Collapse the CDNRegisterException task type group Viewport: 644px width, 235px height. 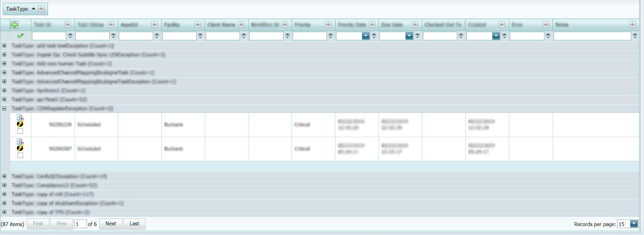click(x=4, y=109)
